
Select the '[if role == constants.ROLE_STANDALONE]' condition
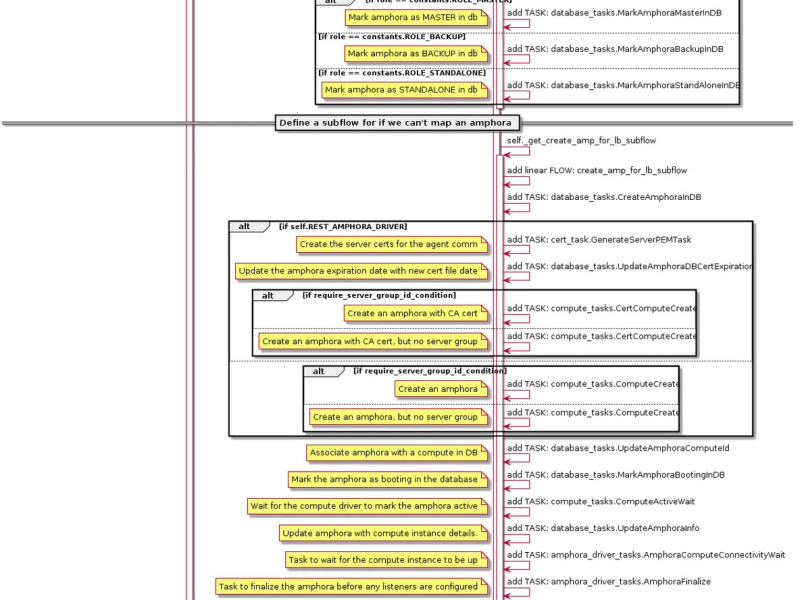(x=402, y=73)
